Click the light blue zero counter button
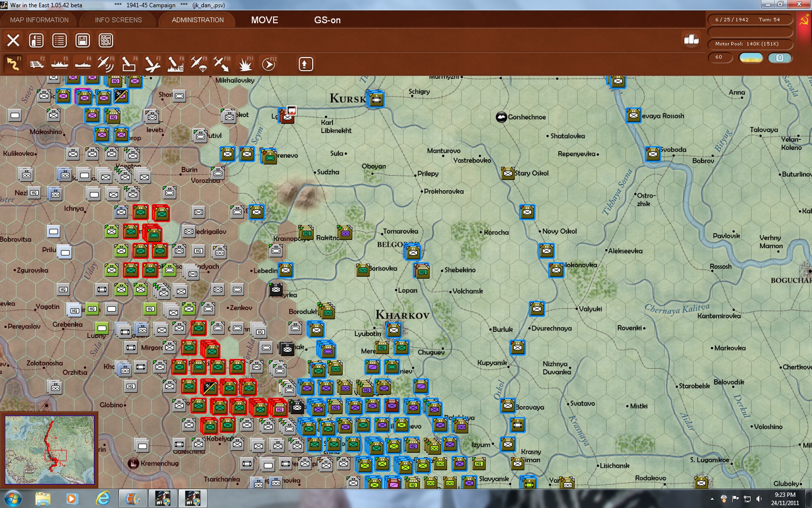This screenshot has width=812, height=508. point(780,58)
